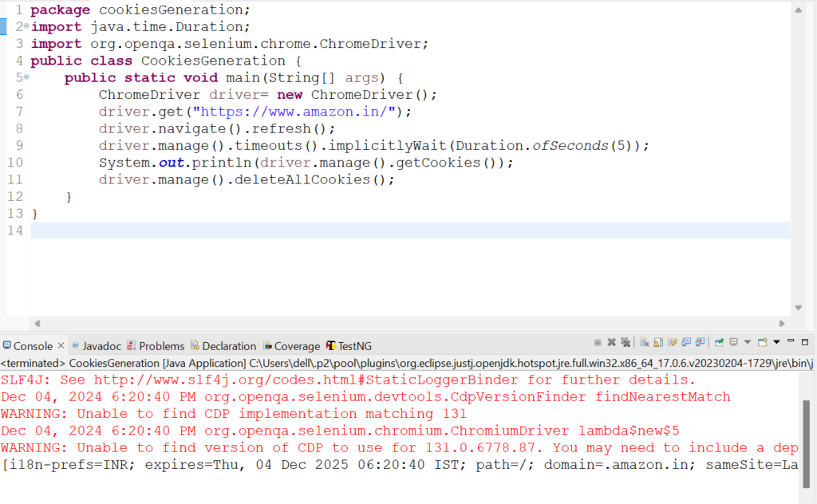The width and height of the screenshot is (817, 504).
Task: Open the Problems tab
Action: [156, 346]
